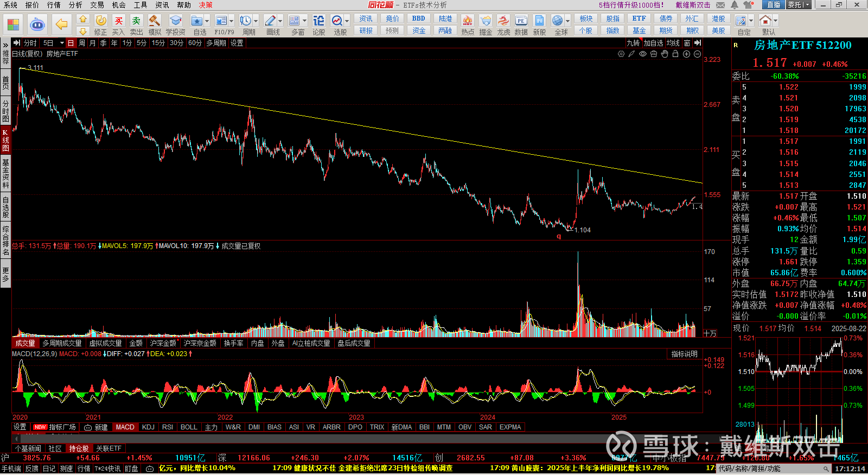Screen dimensions: 868x475
Task: Expand the 周期 dropdown arrow
Action: 256,21
